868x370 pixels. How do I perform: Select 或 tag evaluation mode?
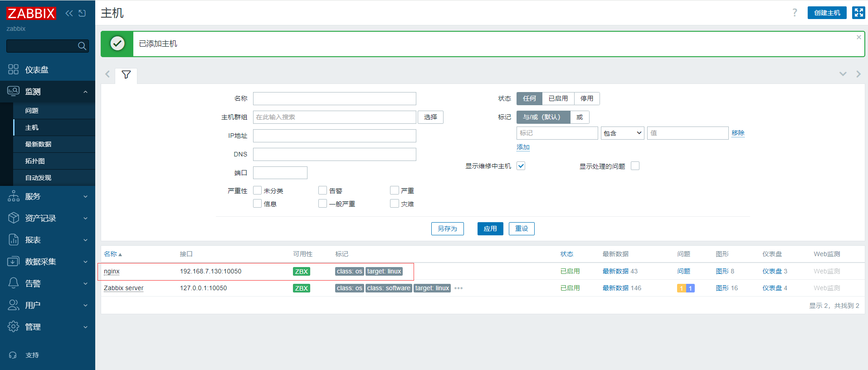pyautogui.click(x=580, y=117)
